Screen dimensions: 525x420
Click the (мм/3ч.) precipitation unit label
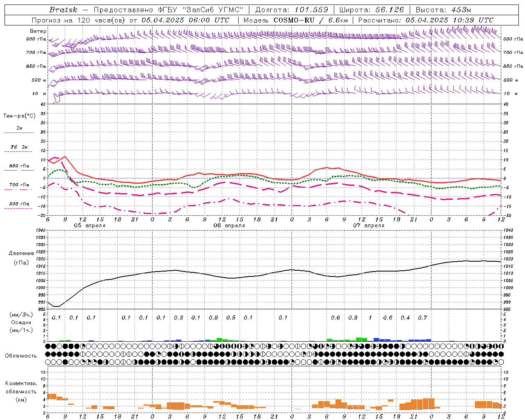tap(21, 315)
